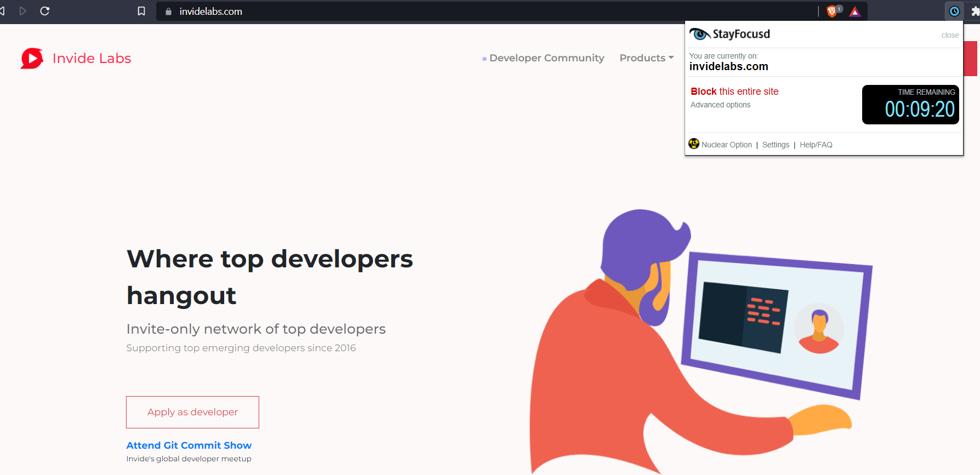
Task: Go forward with the browser forward arrow
Action: [22, 11]
